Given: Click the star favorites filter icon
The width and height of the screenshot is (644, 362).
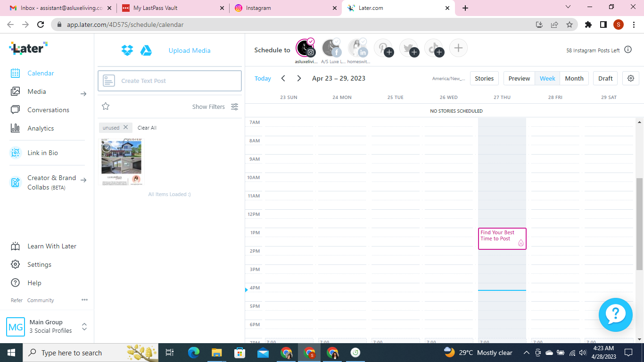Looking at the screenshot, I should [106, 107].
